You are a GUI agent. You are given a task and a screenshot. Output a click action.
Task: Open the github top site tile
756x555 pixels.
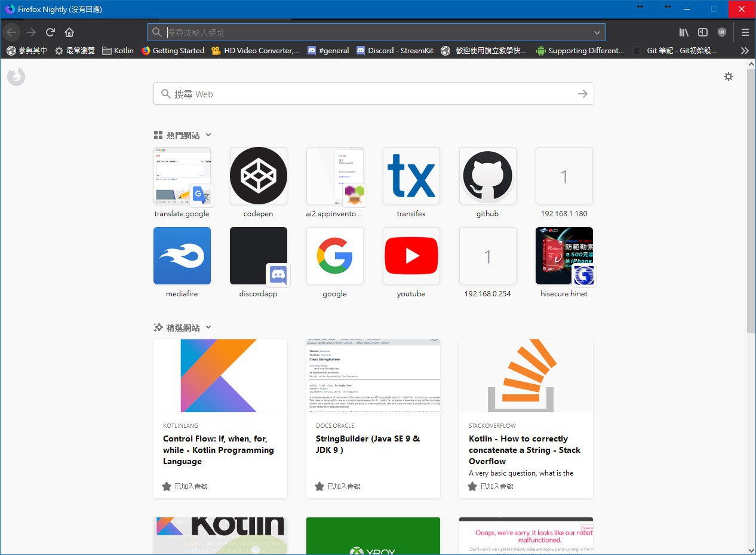[487, 176]
